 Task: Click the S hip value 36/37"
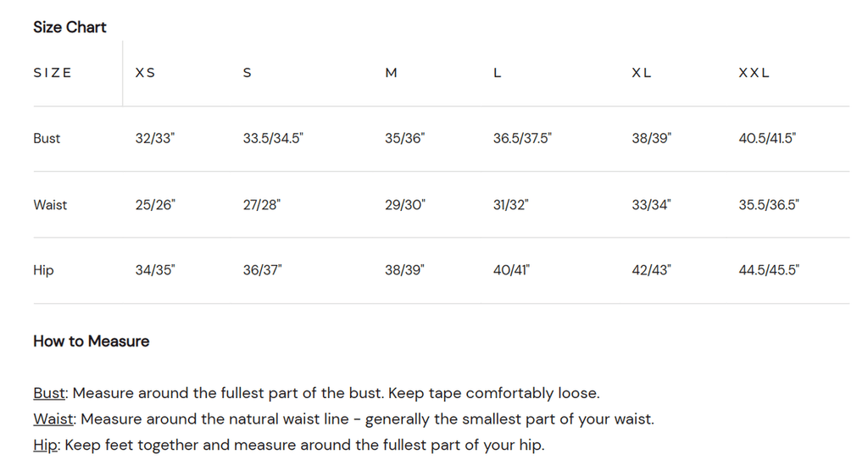pos(263,270)
